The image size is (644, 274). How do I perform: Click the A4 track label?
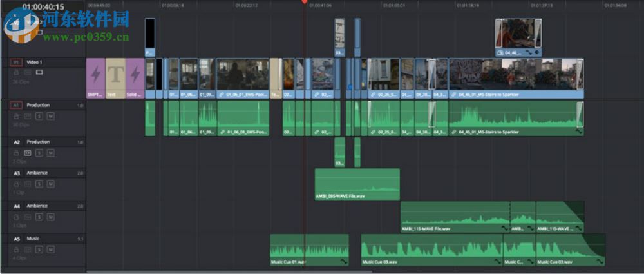[x=17, y=206]
